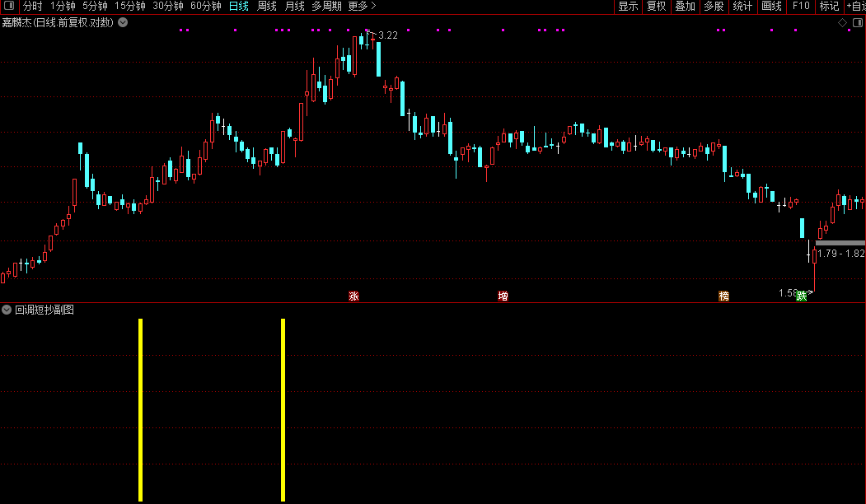Toggle the side panel icon at top-right
Image resolution: width=866 pixels, height=504 pixels.
point(858,22)
